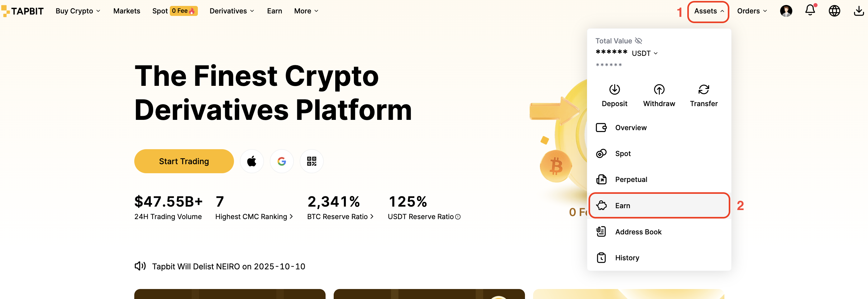The height and width of the screenshot is (299, 868).
Task: Open the NEIRO delisting announcement
Action: 228,267
